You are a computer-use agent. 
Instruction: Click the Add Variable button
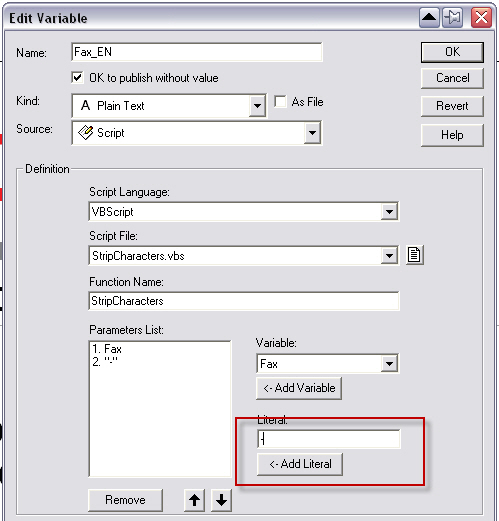[x=299, y=388]
